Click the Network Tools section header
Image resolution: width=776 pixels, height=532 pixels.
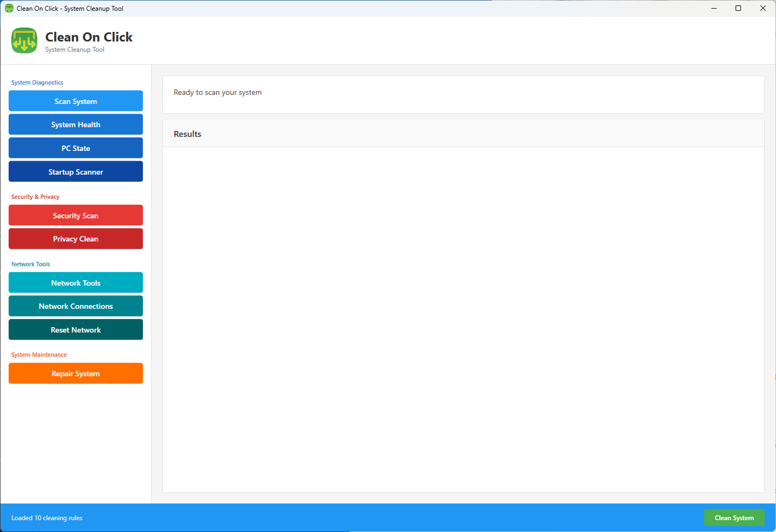click(x=30, y=264)
